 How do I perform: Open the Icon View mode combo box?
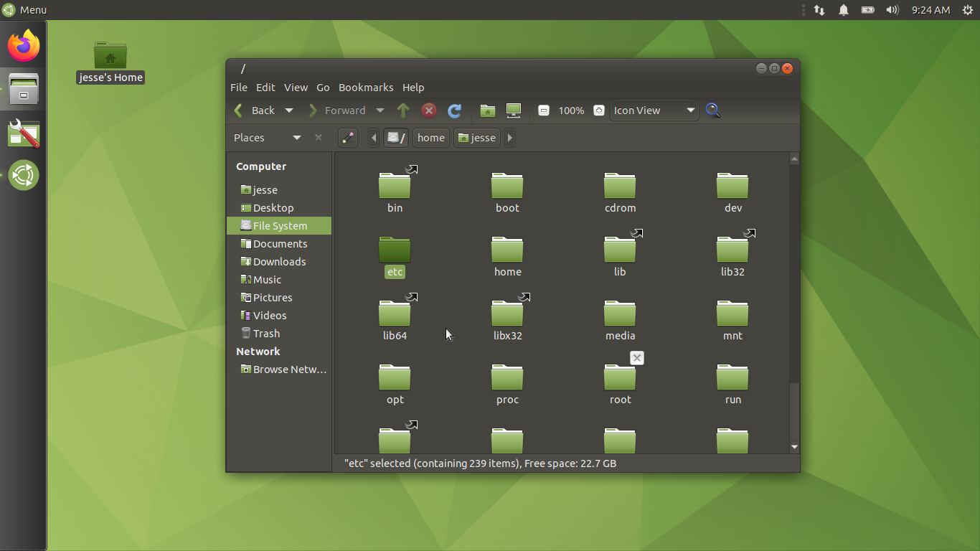(x=654, y=110)
